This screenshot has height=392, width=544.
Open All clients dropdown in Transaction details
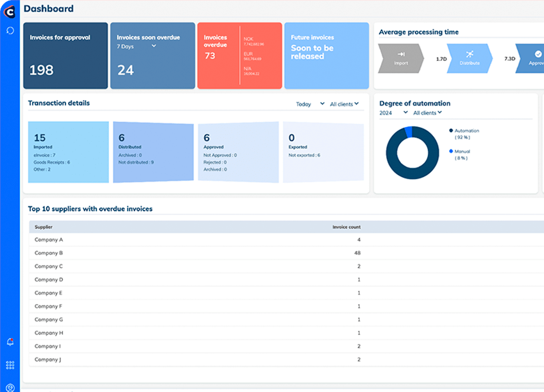[344, 104]
